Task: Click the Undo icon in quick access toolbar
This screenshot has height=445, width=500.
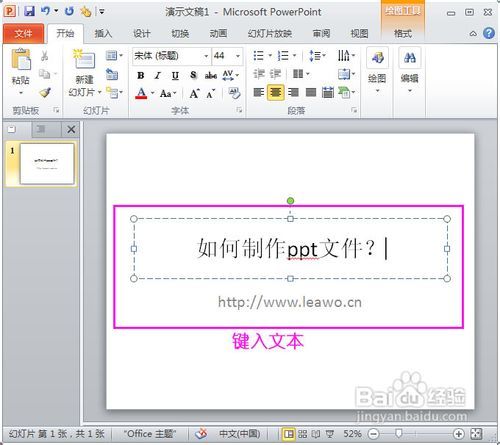Action: tap(46, 11)
